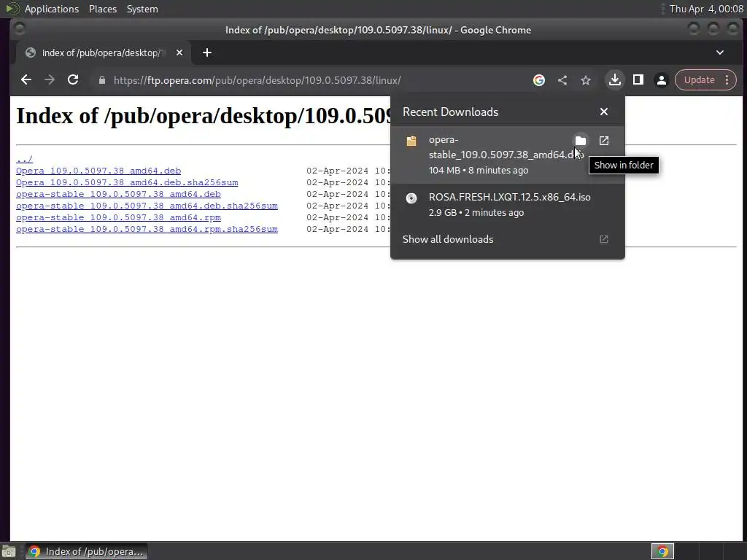Click the forward navigation arrow
Viewport: 747px width, 560px height.
click(x=50, y=80)
